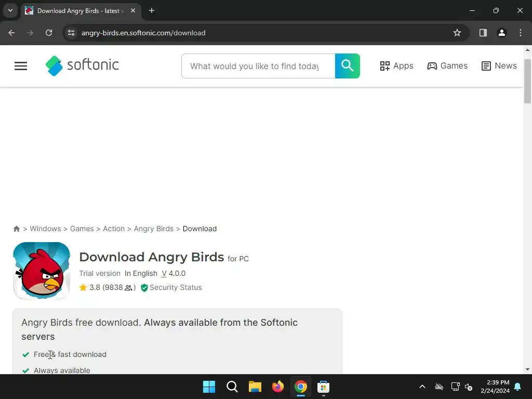Close the Download Angry Birds tab

click(133, 11)
